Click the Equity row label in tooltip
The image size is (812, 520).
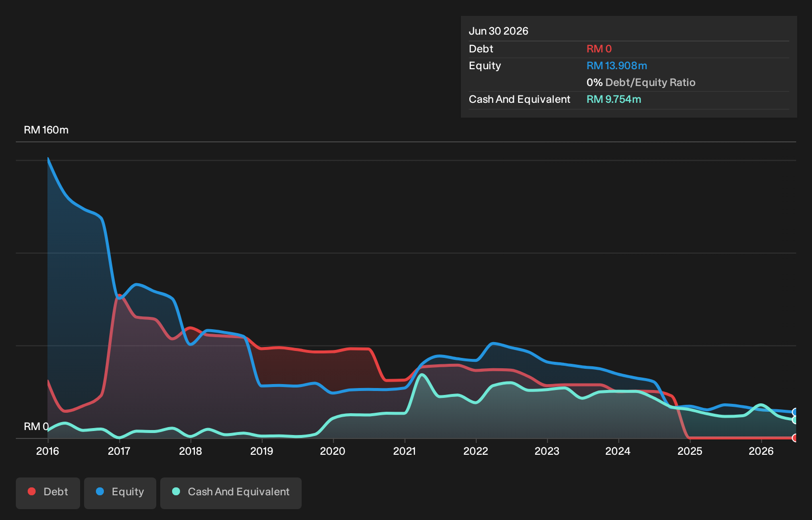(485, 66)
